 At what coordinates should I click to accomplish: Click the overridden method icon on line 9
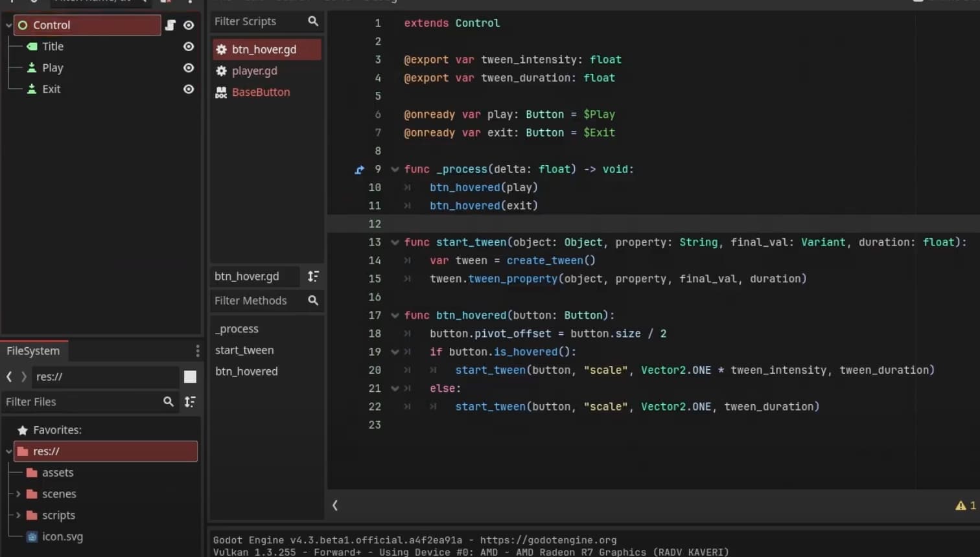359,170
